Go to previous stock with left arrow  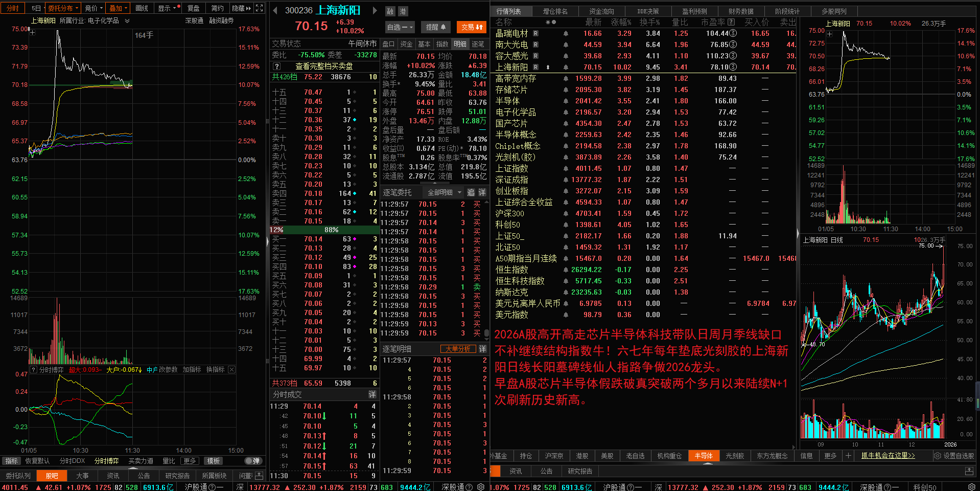275,10
